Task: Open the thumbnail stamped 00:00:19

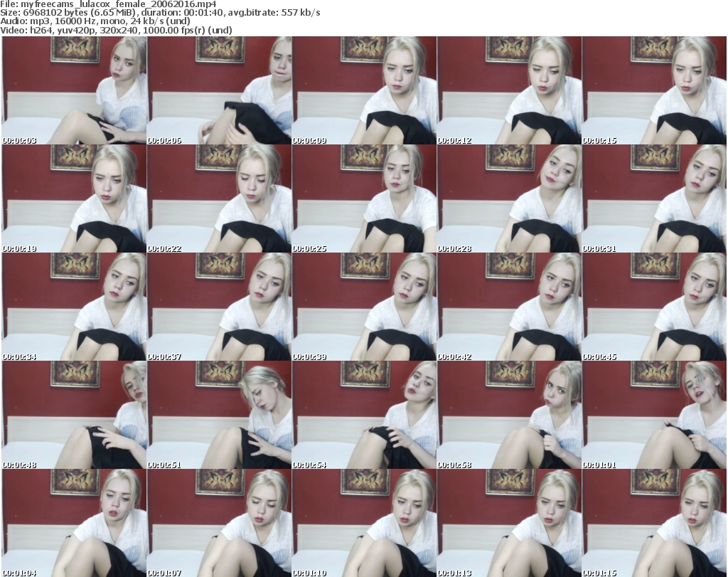Action: 74,198
